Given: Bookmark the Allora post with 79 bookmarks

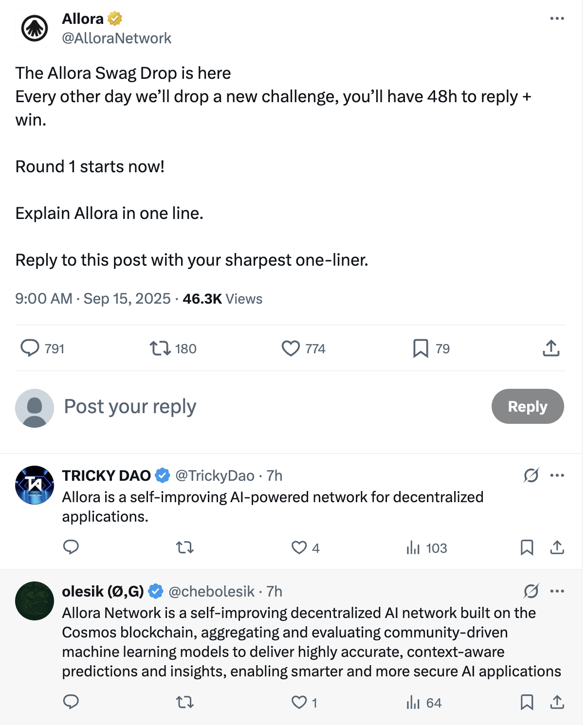Looking at the screenshot, I should point(421,348).
